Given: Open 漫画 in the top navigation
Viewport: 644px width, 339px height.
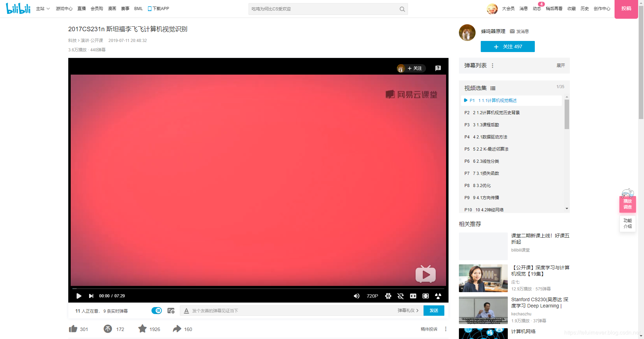Looking at the screenshot, I should tap(112, 9).
